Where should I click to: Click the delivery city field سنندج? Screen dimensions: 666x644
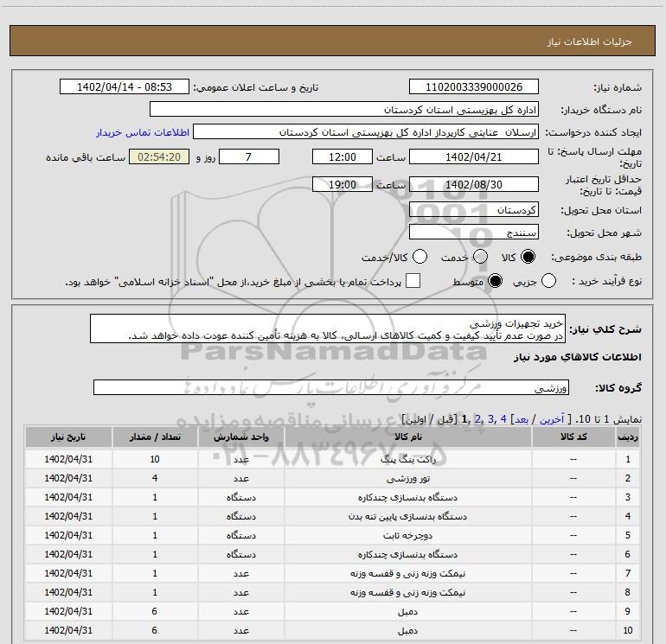474,233
